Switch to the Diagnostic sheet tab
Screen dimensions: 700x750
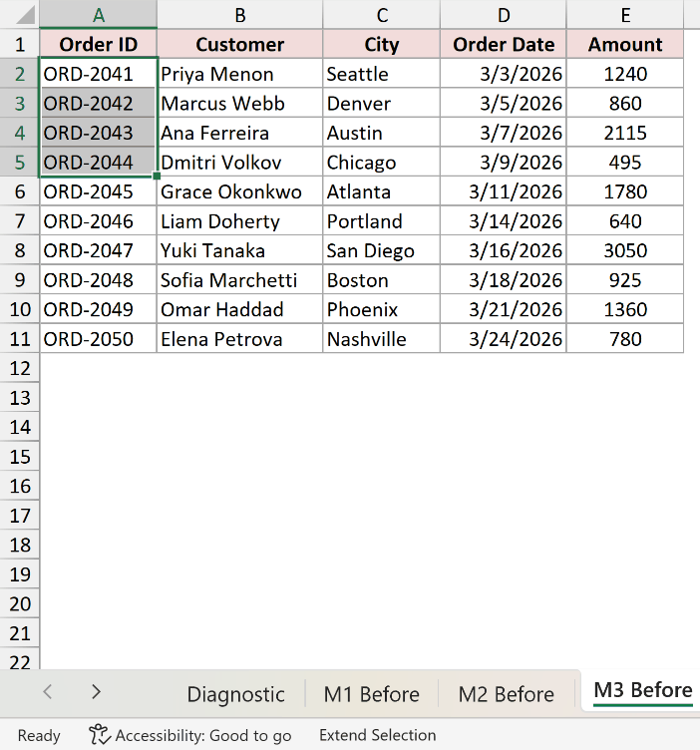(x=235, y=694)
